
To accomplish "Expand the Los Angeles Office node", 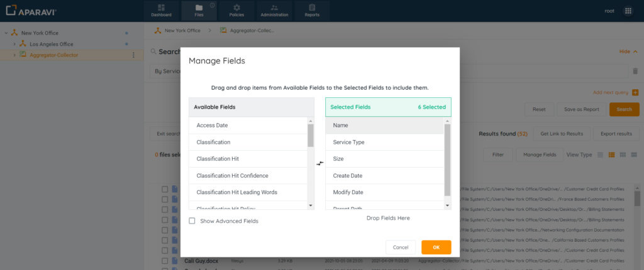I will click(14, 45).
